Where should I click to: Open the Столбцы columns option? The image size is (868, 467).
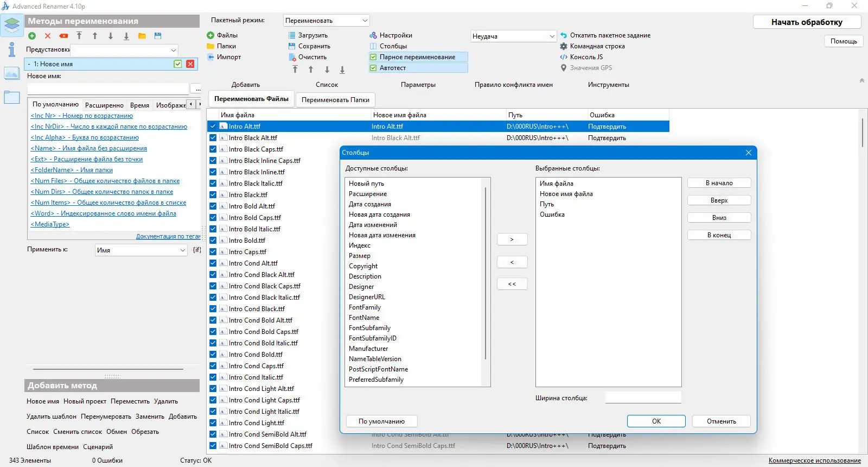[388, 46]
